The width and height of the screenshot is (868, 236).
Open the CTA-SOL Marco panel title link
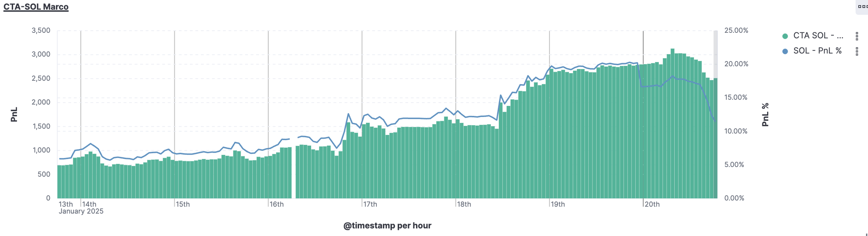click(x=36, y=7)
